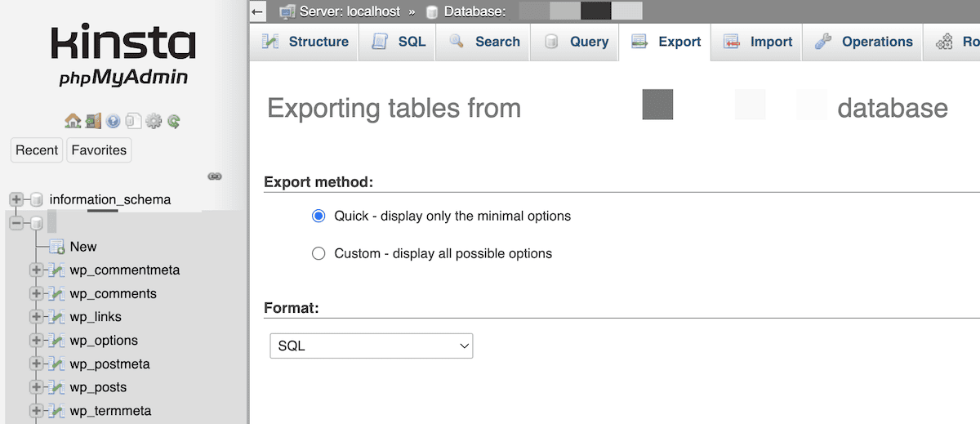Open the wp_links table
980x424 pixels.
coord(96,317)
